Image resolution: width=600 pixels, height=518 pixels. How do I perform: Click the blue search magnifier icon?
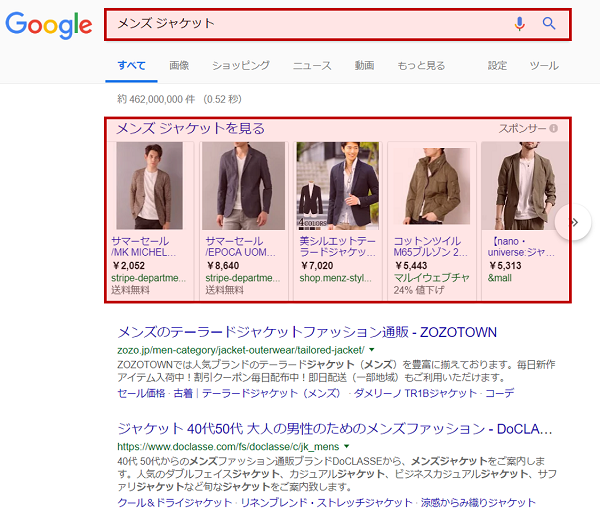coord(549,23)
